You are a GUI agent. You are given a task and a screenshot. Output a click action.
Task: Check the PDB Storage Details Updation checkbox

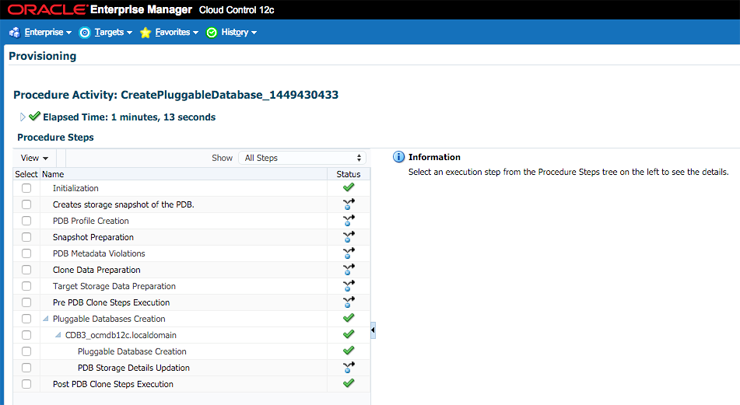(x=26, y=368)
